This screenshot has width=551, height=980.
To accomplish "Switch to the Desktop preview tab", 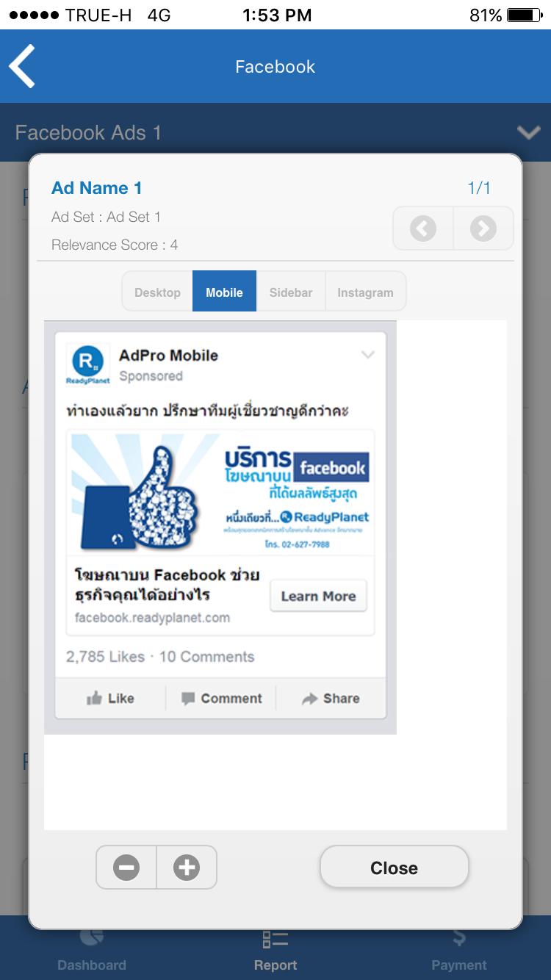I will coord(157,292).
